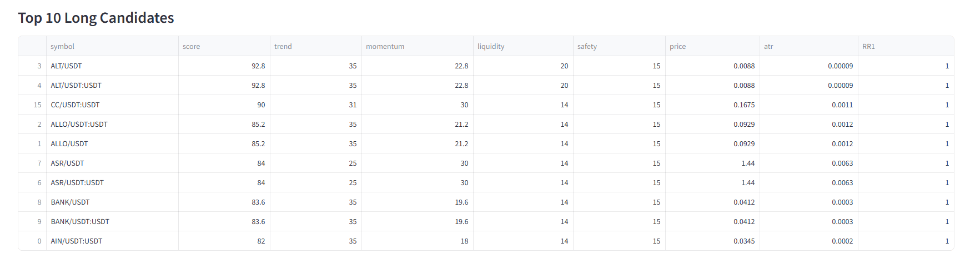Sort by score column header
Image resolution: width=980 pixels, height=263 pixels.
191,47
